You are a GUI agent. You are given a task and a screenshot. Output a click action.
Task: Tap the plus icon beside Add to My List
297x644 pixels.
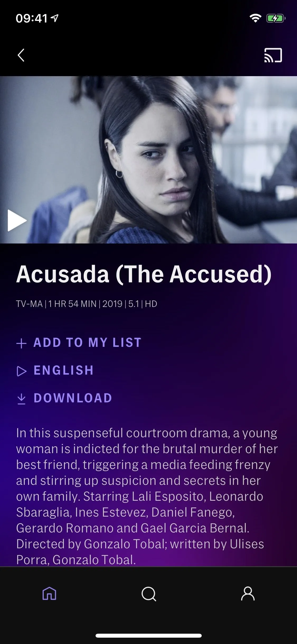(21, 343)
